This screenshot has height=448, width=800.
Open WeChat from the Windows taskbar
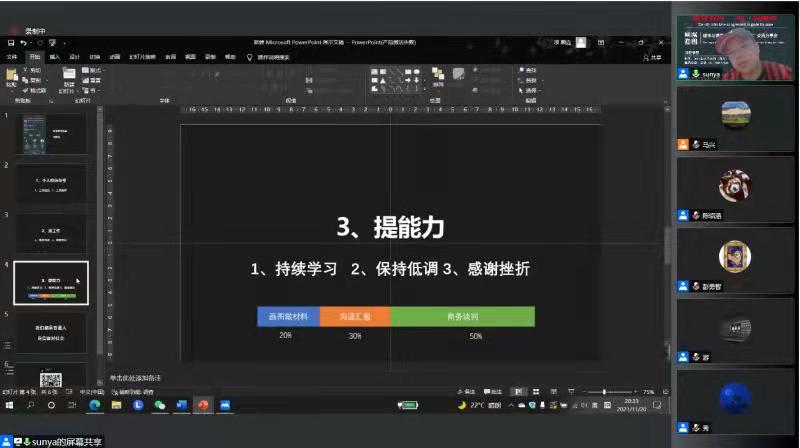160,405
